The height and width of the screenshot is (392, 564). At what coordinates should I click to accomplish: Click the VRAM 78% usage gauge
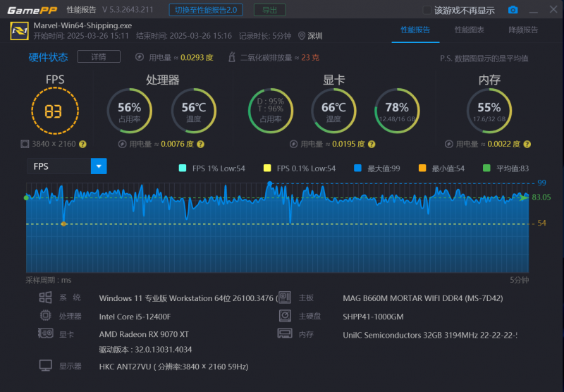tap(397, 111)
